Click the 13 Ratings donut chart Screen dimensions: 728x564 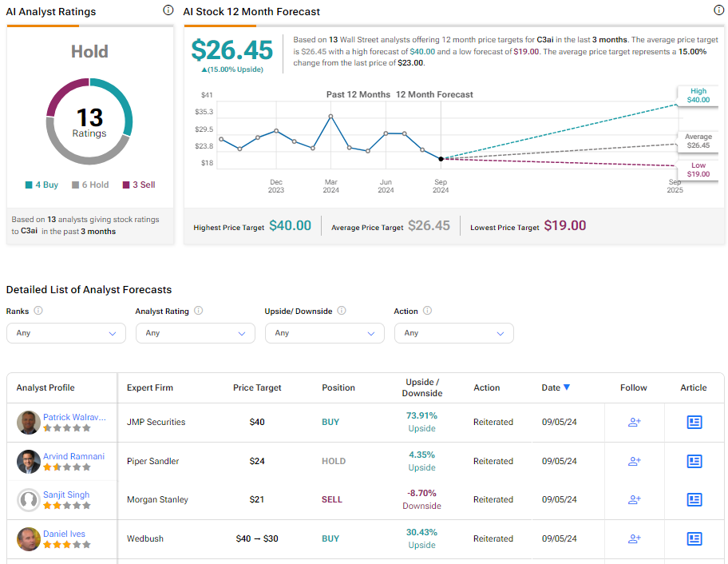click(89, 121)
